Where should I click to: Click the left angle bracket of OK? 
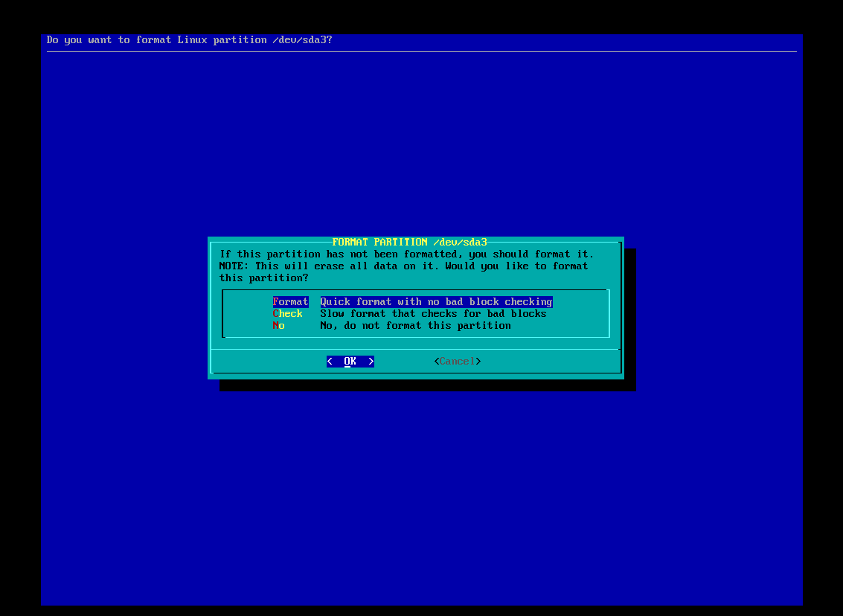click(x=330, y=362)
